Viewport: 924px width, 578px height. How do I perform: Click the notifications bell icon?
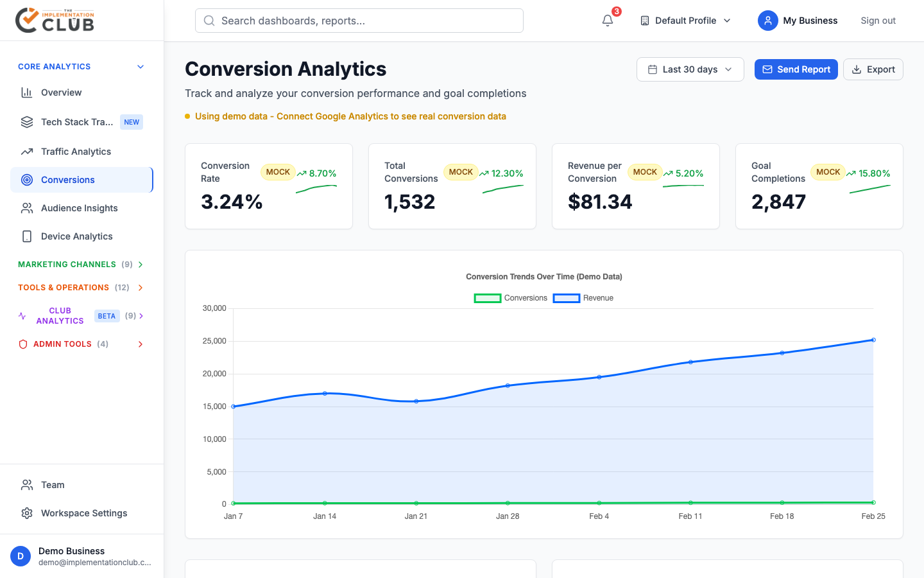[x=608, y=21]
